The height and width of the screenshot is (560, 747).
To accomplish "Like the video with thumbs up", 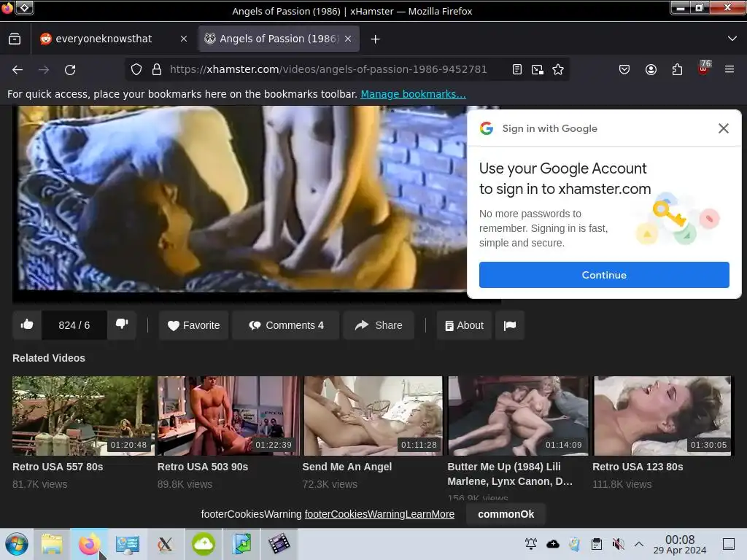I will pyautogui.click(x=27, y=325).
